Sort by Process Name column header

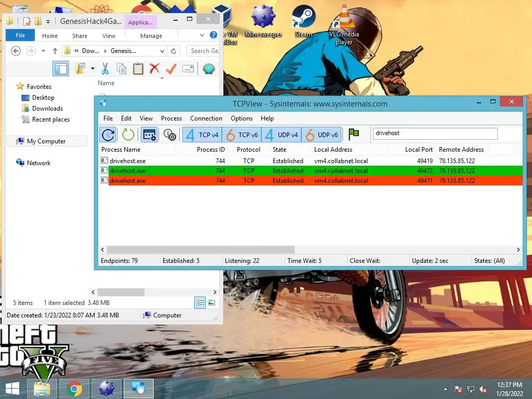121,150
